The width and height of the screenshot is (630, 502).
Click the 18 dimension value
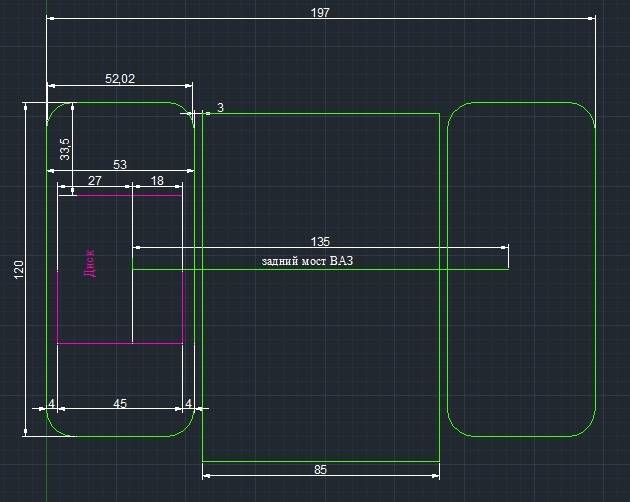tap(157, 180)
